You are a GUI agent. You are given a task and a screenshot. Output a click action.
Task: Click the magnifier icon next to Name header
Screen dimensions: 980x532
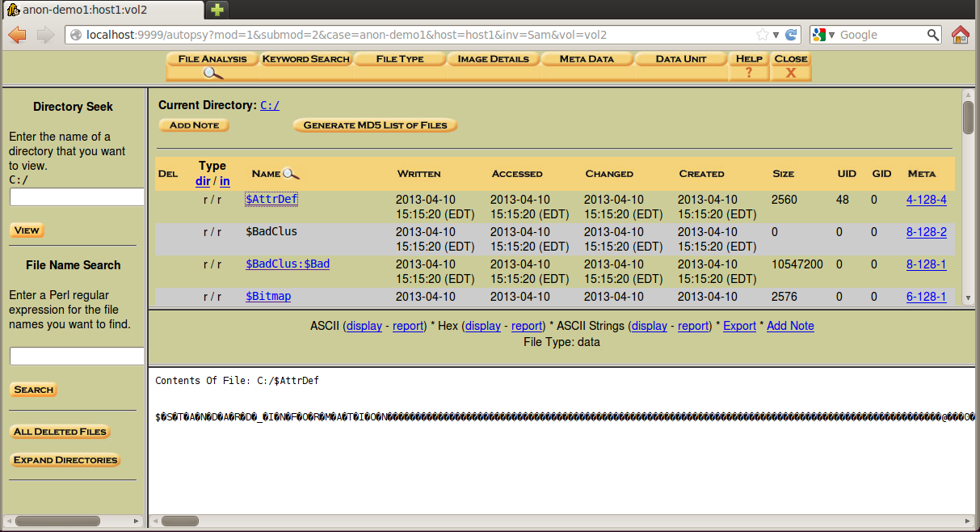click(x=291, y=173)
